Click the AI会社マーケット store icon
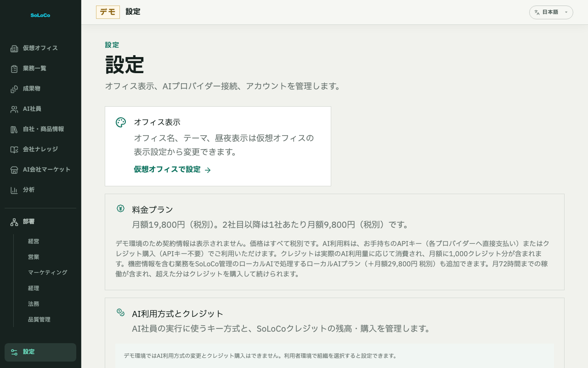Screen dimensions: 588x368 pos(14,170)
